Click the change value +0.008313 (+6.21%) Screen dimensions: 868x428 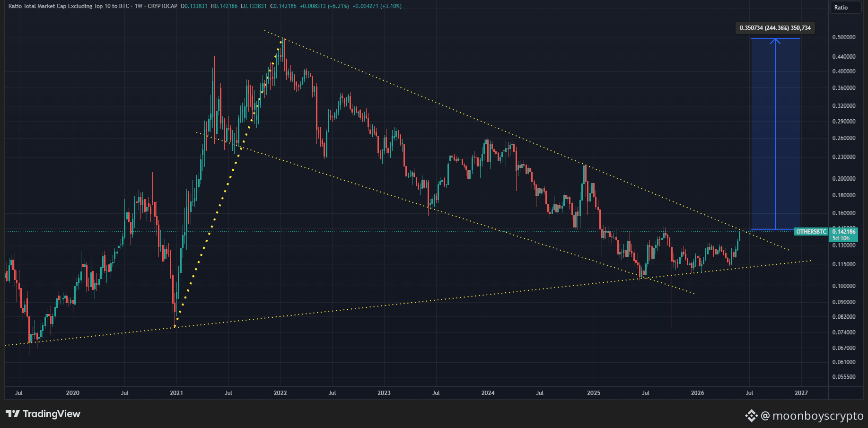[x=324, y=6]
